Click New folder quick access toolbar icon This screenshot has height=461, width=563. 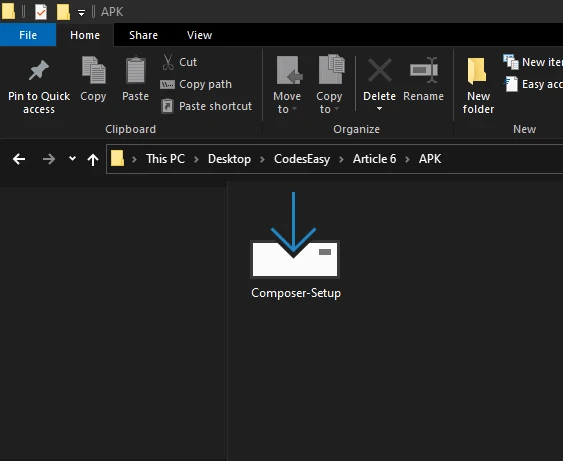coord(63,11)
